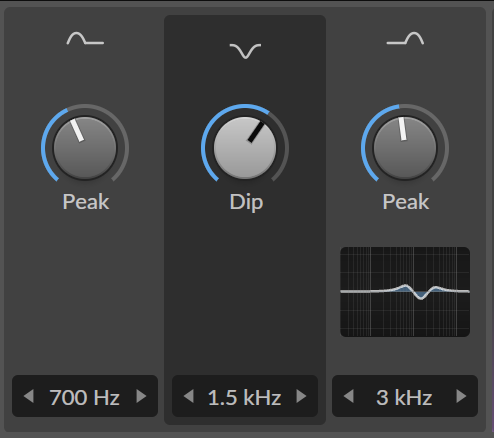Click the Peak label under the right knob
The image size is (494, 438).
406,202
